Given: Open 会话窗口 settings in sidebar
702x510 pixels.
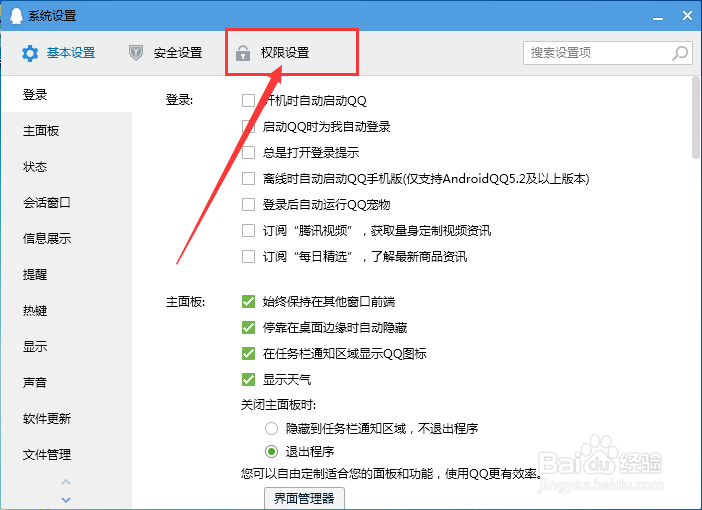Looking at the screenshot, I should point(66,203).
